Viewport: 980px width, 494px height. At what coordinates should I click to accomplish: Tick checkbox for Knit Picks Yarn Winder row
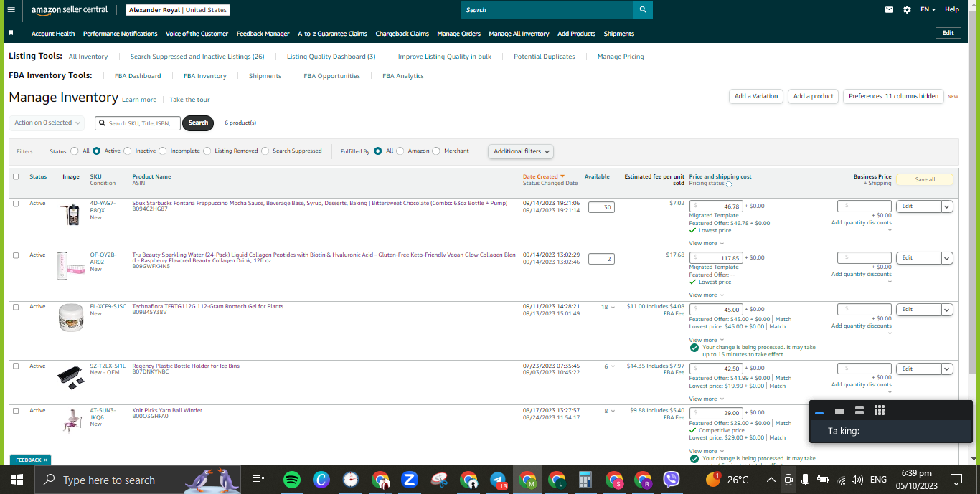(x=16, y=411)
